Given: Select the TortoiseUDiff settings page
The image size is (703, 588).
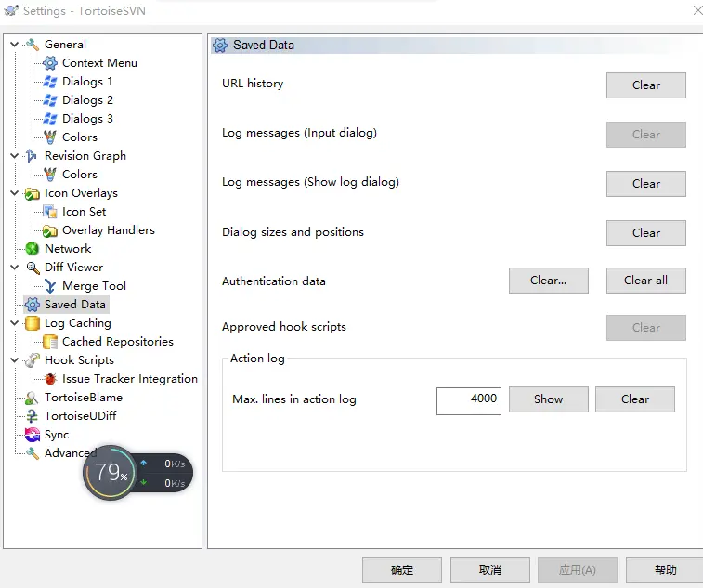Looking at the screenshot, I should point(80,416).
